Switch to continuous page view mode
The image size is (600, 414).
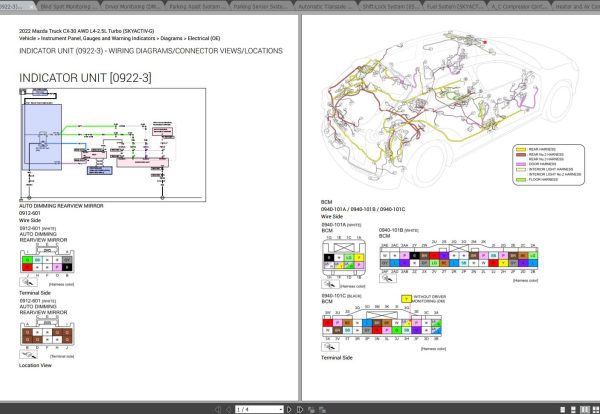(573, 409)
